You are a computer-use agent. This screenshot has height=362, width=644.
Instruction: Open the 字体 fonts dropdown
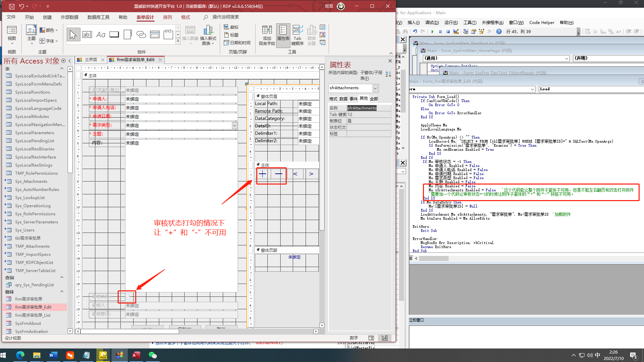(49, 41)
